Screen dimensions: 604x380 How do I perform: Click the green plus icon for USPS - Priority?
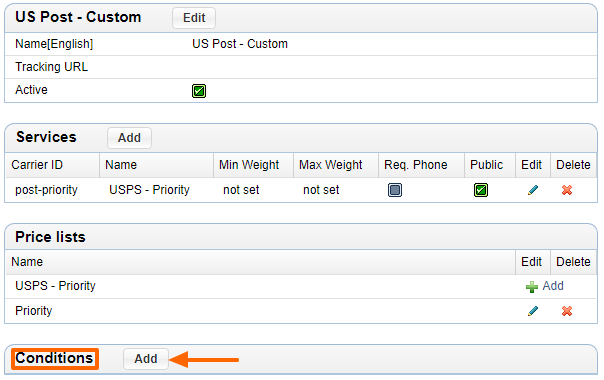click(x=532, y=287)
